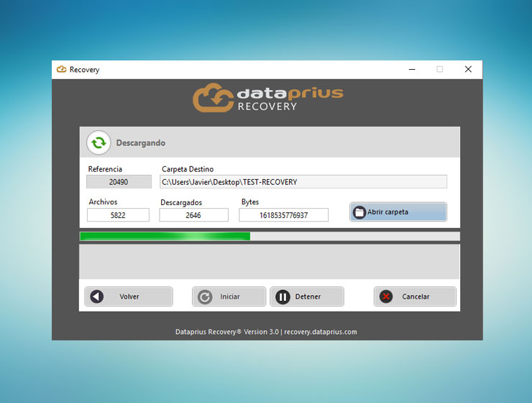Image resolution: width=532 pixels, height=403 pixels.
Task: Click the Carpeta Destino label
Action: 188,168
